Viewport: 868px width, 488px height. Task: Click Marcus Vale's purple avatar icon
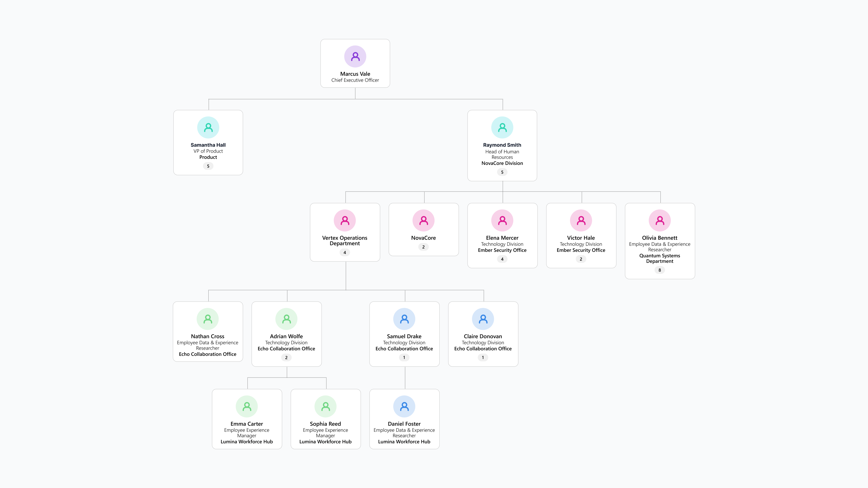pyautogui.click(x=355, y=56)
